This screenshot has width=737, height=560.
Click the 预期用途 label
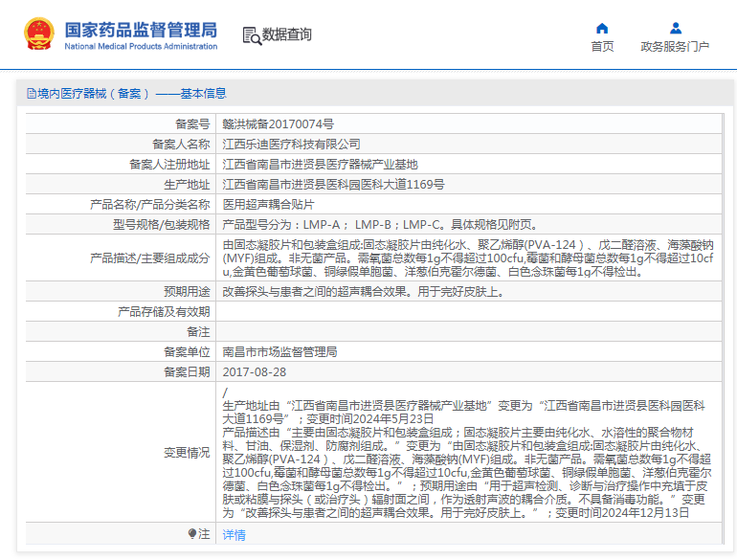(x=187, y=292)
